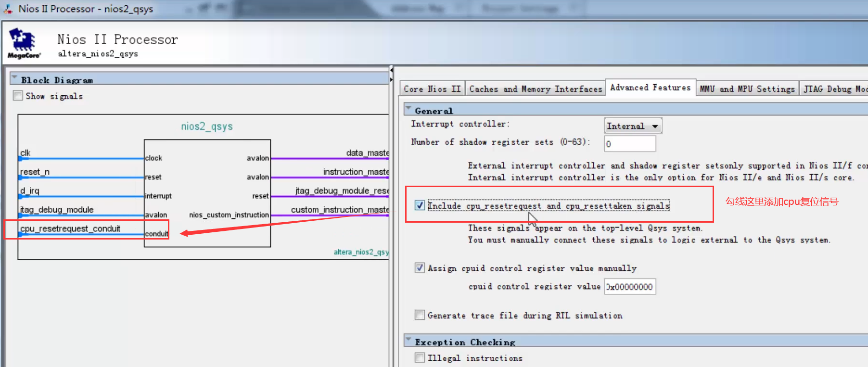Image resolution: width=868 pixels, height=367 pixels.
Task: Click the instruction_master signal label
Action: click(x=356, y=172)
